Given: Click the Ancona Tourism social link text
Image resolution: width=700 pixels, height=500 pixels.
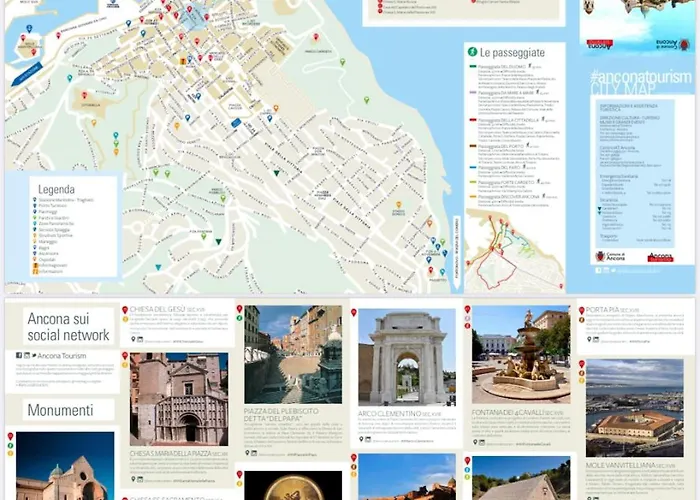Looking at the screenshot, I should [62, 356].
